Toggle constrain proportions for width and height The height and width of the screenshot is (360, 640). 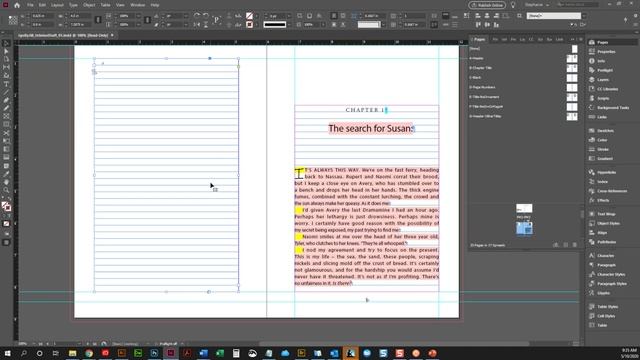pyautogui.click(x=98, y=20)
